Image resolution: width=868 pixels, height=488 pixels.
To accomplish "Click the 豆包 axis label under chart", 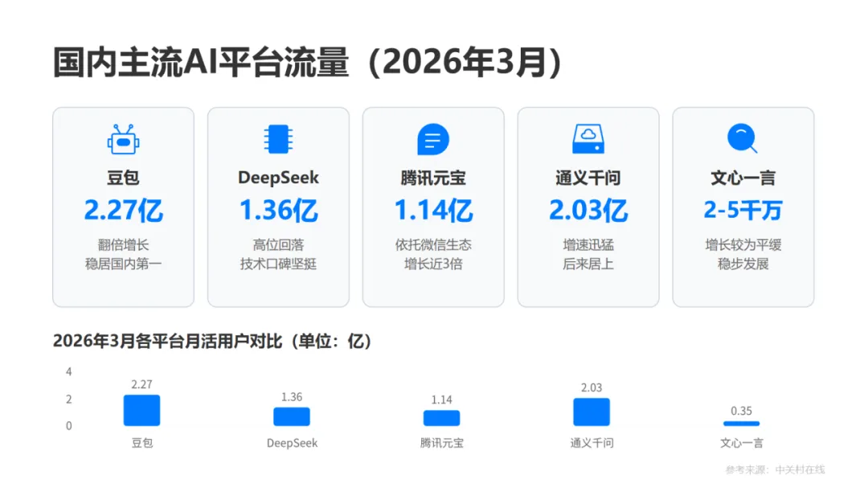I will point(141,443).
